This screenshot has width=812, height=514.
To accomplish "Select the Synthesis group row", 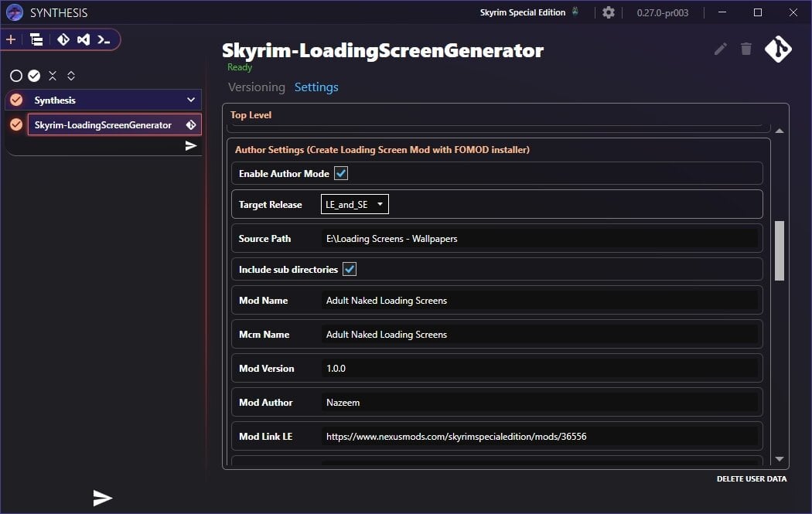I will pyautogui.click(x=104, y=100).
